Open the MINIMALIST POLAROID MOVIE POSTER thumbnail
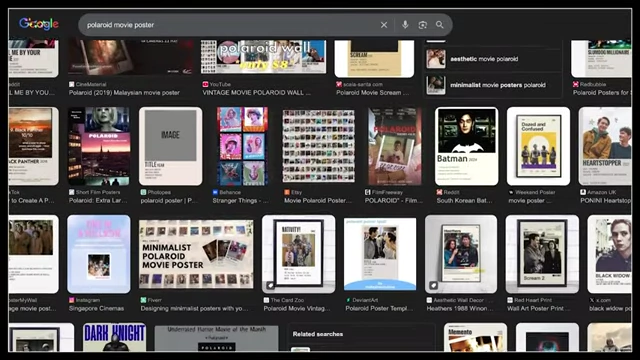The height and width of the screenshot is (360, 640). coord(196,254)
